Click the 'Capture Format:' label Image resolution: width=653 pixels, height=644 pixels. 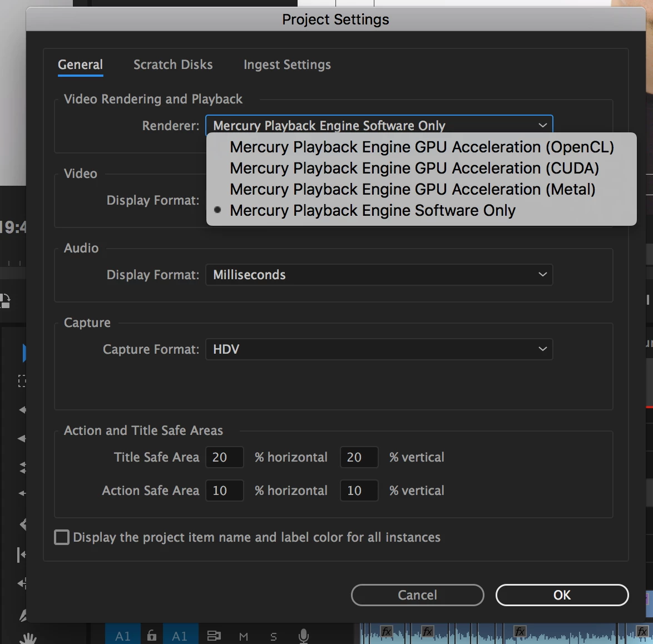pyautogui.click(x=151, y=349)
